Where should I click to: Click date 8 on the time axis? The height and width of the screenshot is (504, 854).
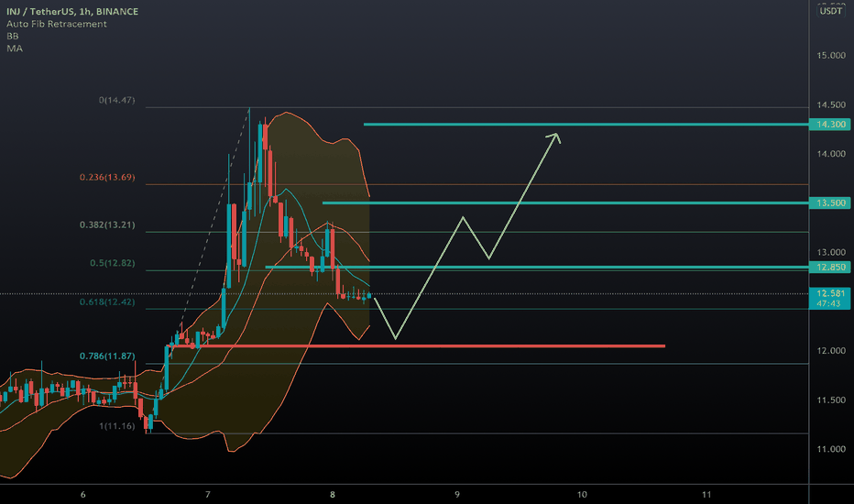333,495
